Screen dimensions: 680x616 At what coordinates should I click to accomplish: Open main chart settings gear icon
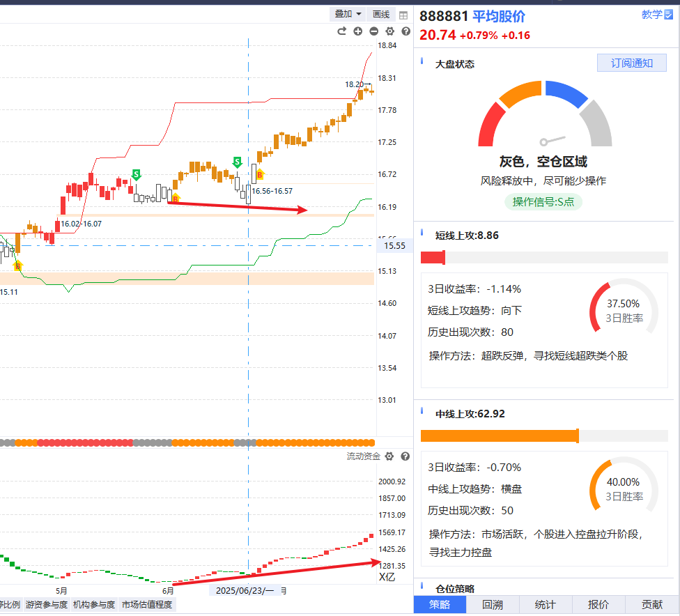(390, 31)
